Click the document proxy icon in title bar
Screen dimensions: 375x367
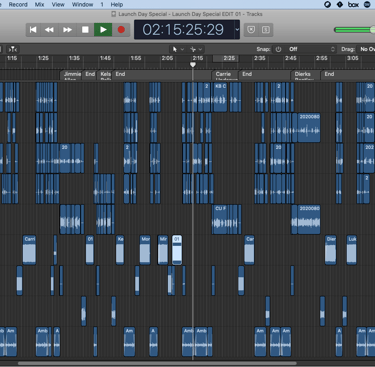click(114, 14)
